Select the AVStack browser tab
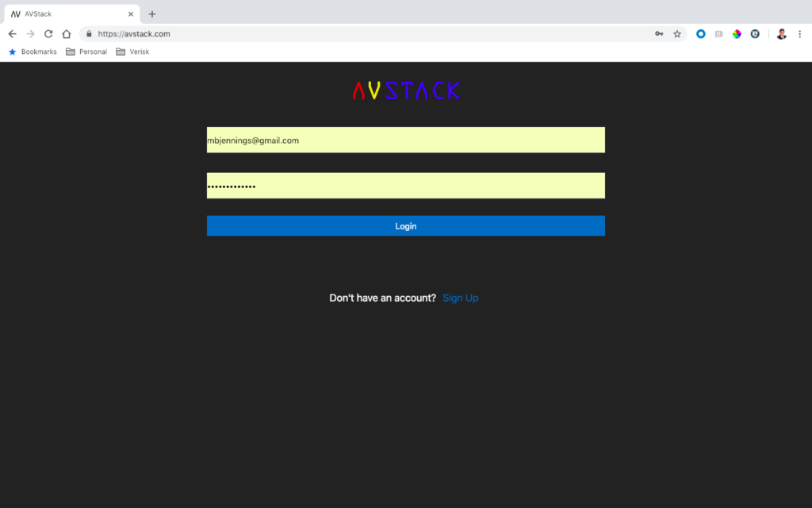The height and width of the screenshot is (508, 812). [x=71, y=14]
